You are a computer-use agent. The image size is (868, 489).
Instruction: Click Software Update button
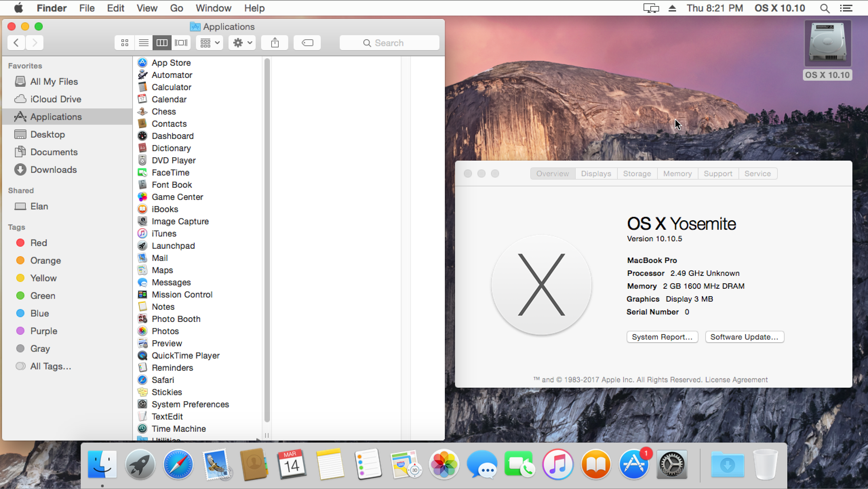pos(744,337)
